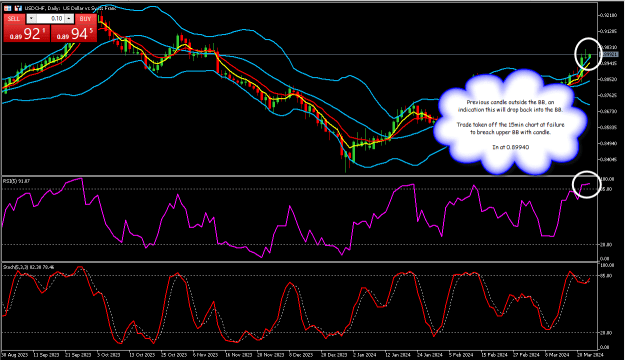
Task: Click the 0.10 volume input field
Action: [50, 19]
